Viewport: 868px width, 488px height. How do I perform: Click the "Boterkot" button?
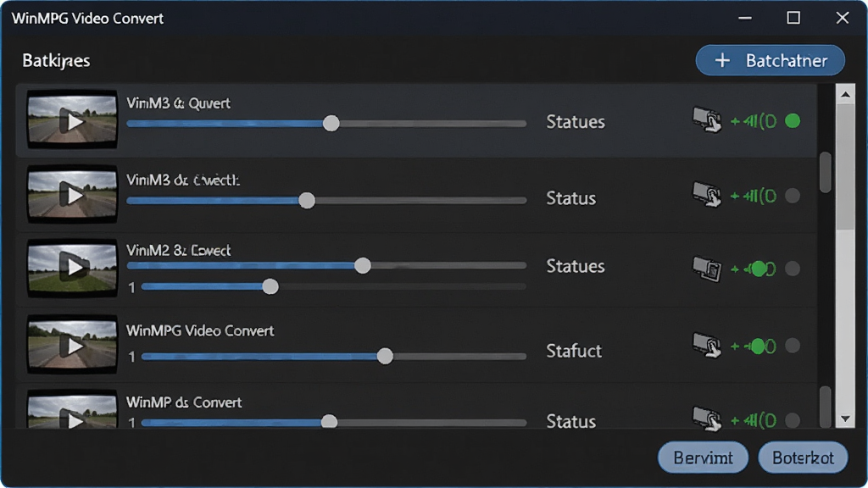(803, 457)
